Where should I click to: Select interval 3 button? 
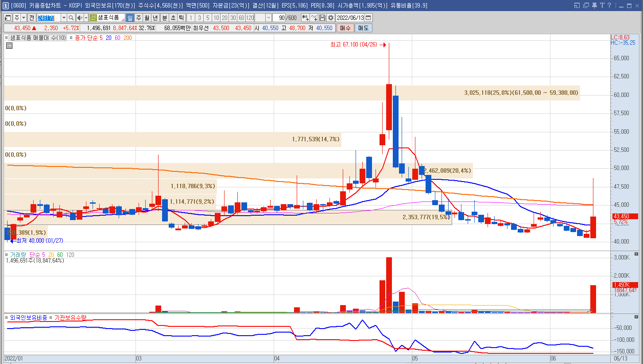pos(199,18)
